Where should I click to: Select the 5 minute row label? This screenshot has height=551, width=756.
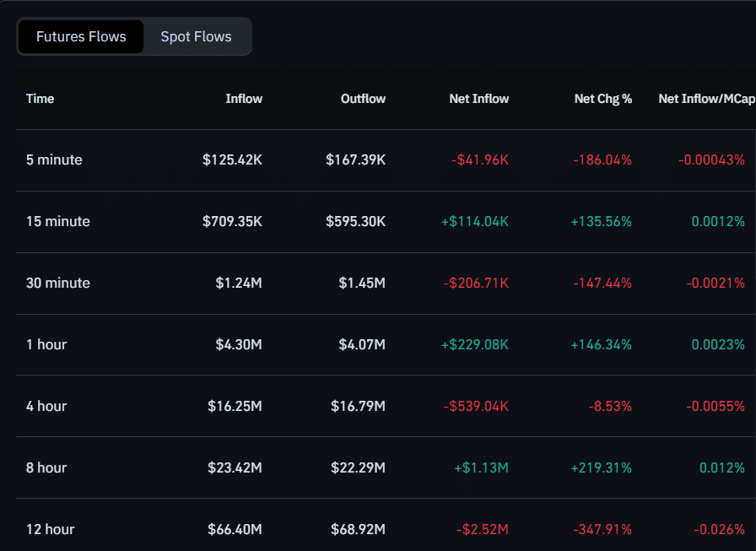pyautogui.click(x=54, y=159)
